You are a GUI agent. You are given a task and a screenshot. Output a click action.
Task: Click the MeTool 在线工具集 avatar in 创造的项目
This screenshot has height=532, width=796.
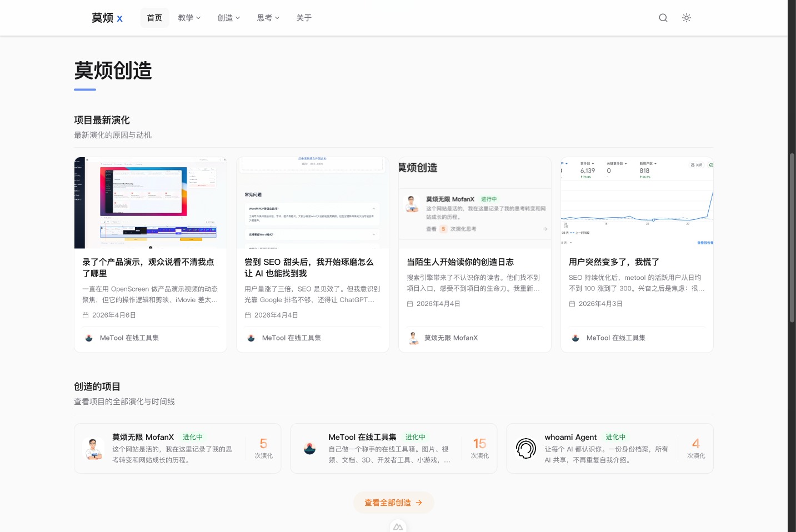click(309, 448)
